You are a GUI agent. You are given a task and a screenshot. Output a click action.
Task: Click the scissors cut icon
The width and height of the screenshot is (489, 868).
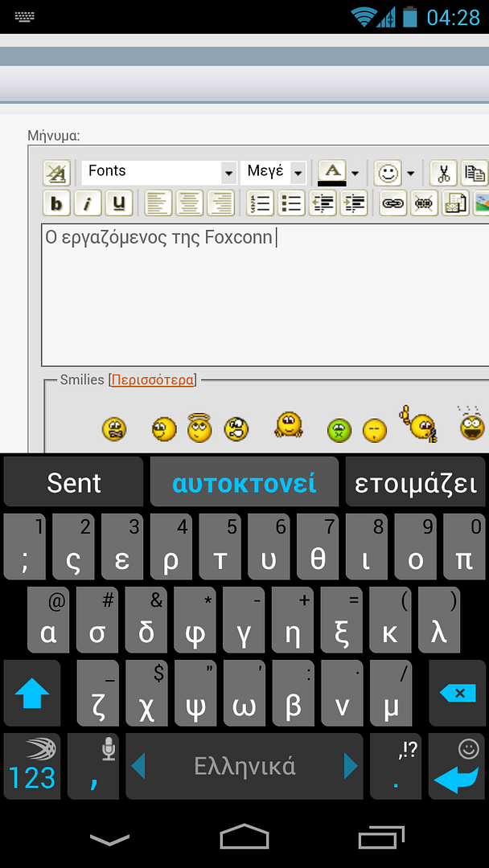coord(444,174)
